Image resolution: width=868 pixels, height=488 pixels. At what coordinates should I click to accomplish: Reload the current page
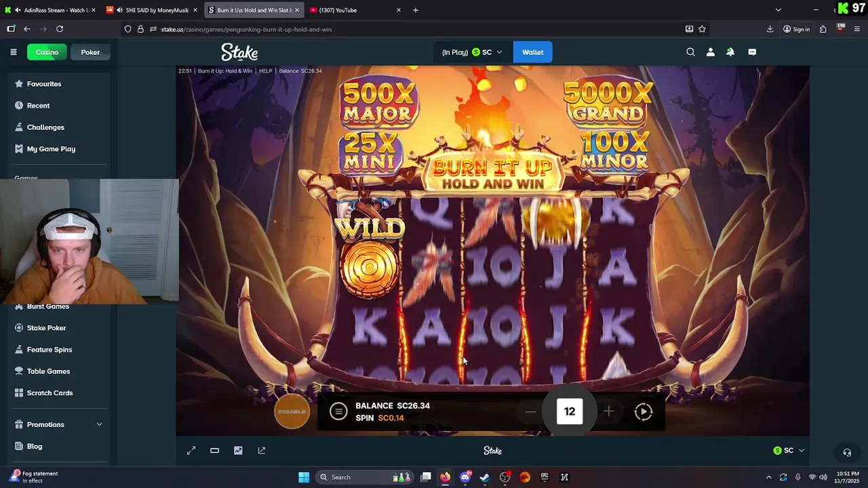(60, 29)
